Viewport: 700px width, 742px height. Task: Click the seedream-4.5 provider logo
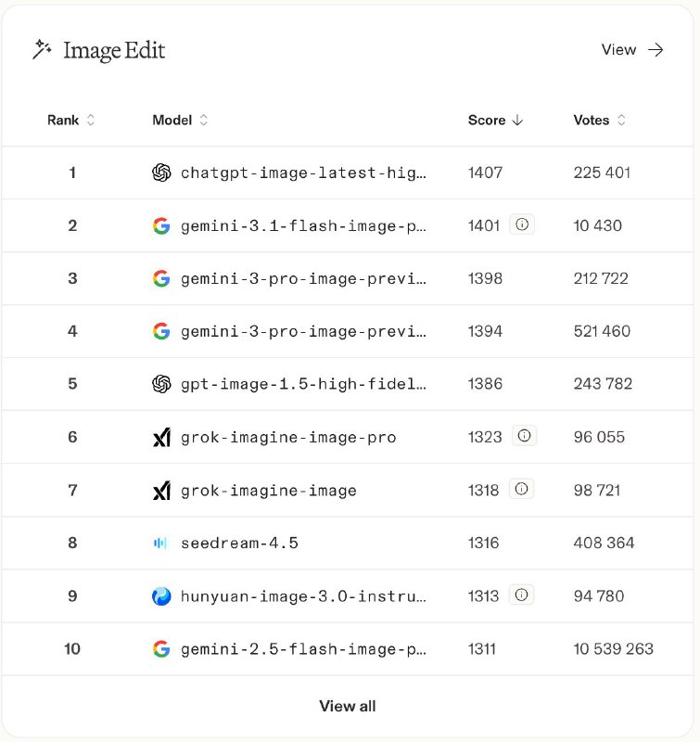(x=161, y=543)
